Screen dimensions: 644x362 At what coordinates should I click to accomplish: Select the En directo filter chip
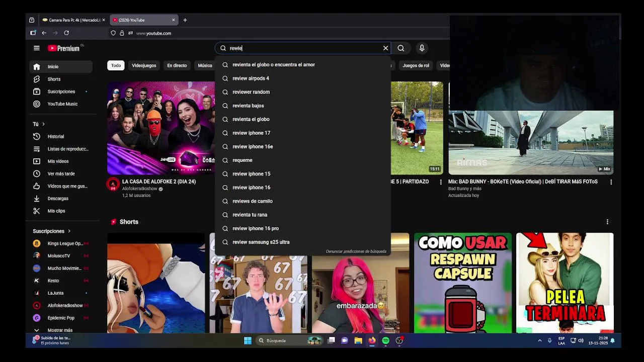click(x=177, y=65)
